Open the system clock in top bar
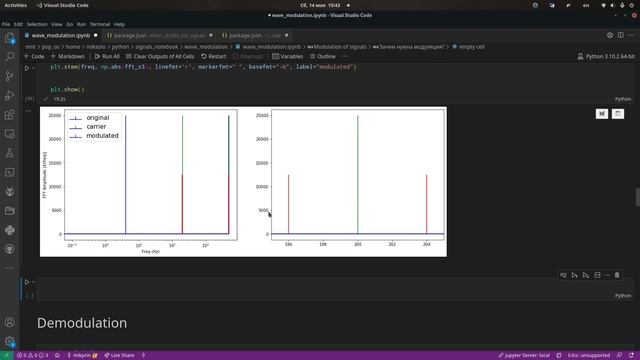 320,5
